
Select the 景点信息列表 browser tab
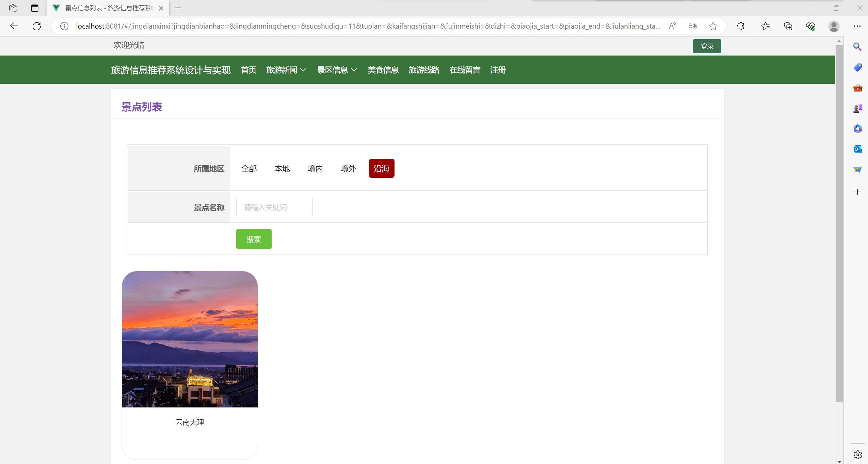pyautogui.click(x=108, y=8)
